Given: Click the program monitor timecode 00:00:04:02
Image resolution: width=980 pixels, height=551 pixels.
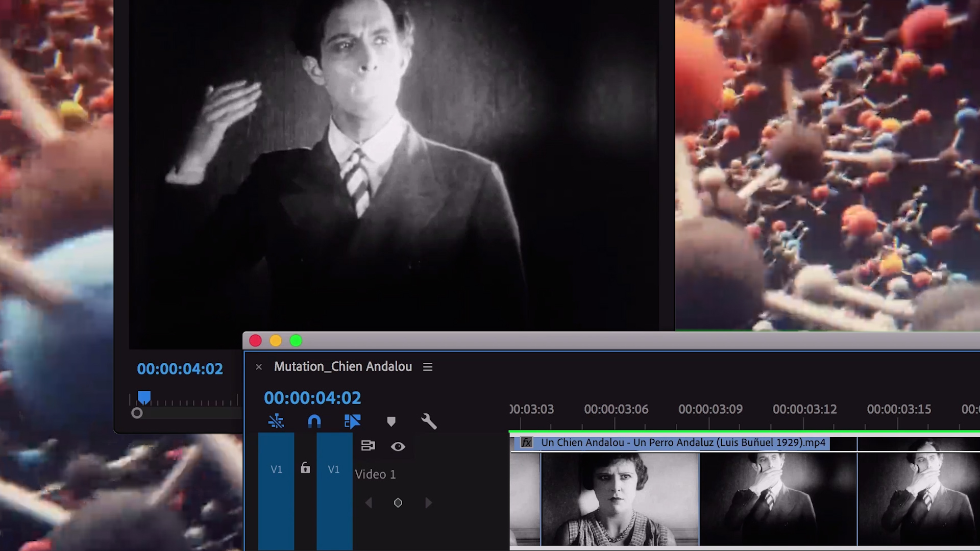Looking at the screenshot, I should pyautogui.click(x=180, y=369).
